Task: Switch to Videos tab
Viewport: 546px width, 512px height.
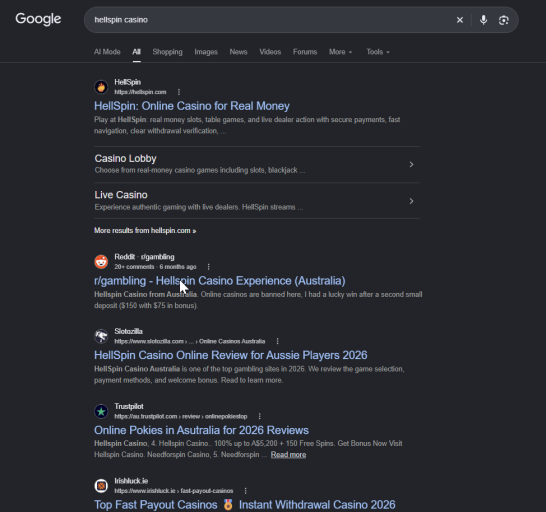Action: coord(270,52)
